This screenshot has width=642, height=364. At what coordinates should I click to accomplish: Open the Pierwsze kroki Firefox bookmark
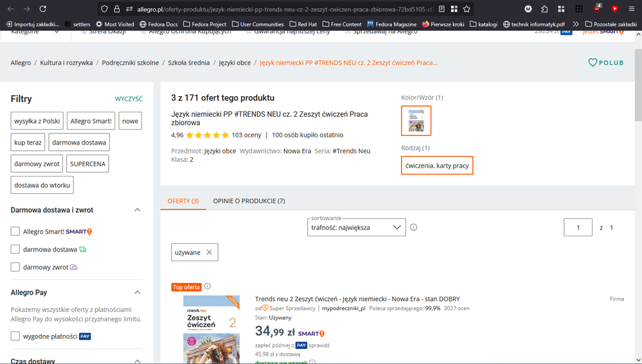pos(443,24)
